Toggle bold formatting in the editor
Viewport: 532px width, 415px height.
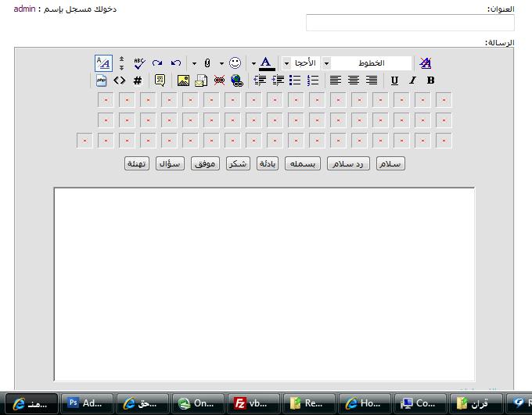(430, 80)
